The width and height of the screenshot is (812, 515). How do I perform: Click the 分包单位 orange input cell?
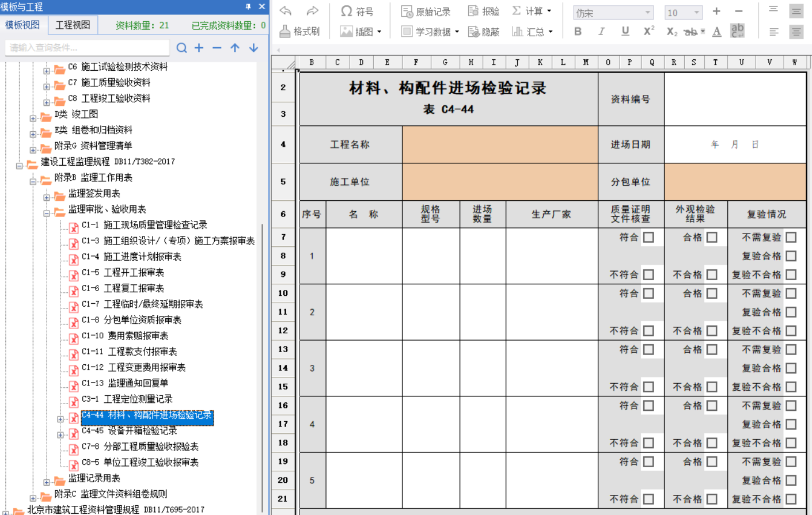click(735, 182)
